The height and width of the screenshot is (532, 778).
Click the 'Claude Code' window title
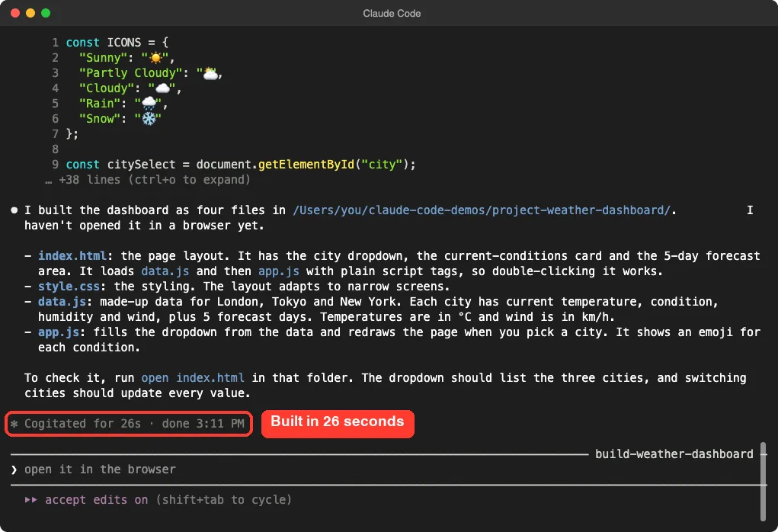point(392,14)
